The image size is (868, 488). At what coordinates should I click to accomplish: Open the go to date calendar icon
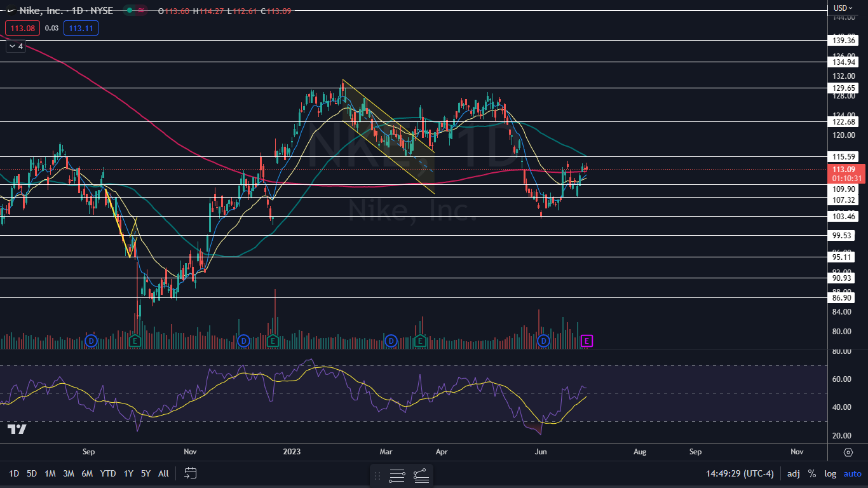[x=191, y=473]
